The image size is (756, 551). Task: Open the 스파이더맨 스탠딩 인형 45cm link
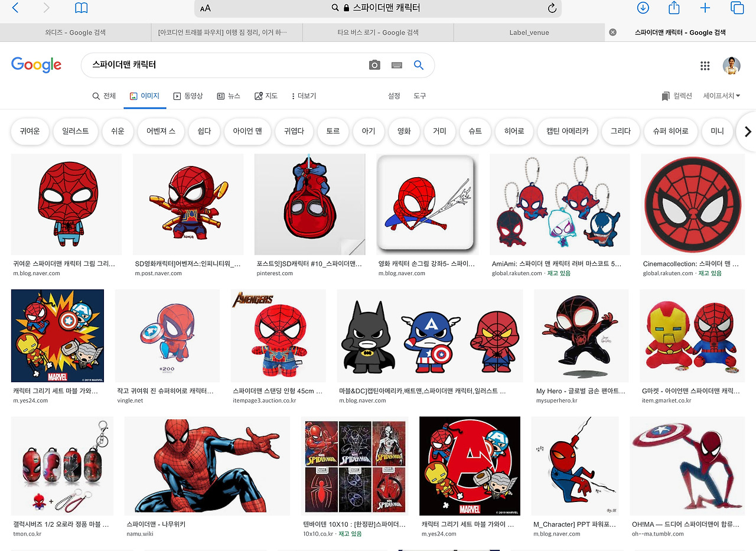(x=278, y=391)
